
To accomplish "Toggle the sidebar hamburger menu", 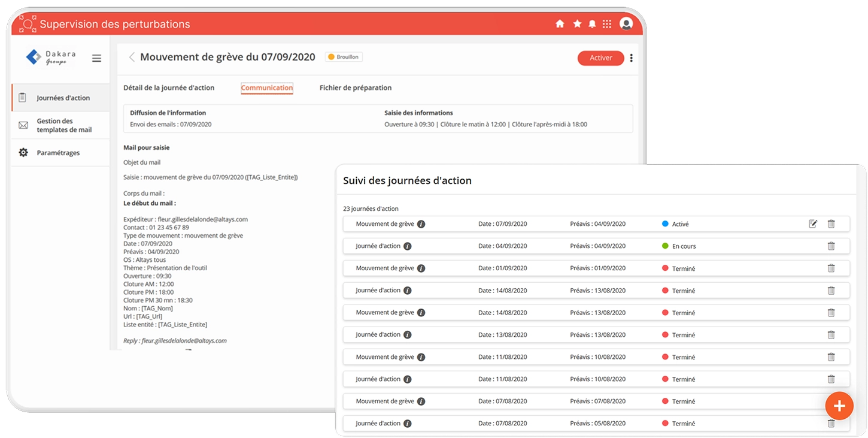I will tap(96, 58).
